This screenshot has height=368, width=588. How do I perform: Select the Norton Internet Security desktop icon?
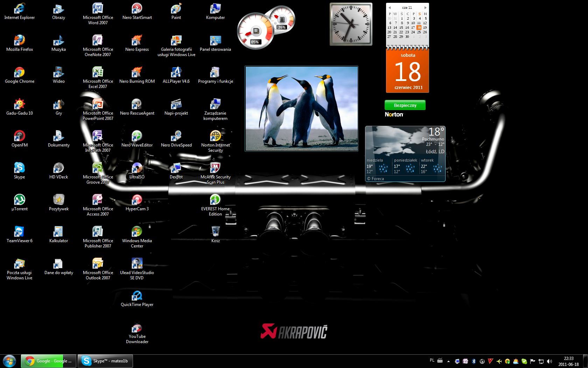[216, 142]
